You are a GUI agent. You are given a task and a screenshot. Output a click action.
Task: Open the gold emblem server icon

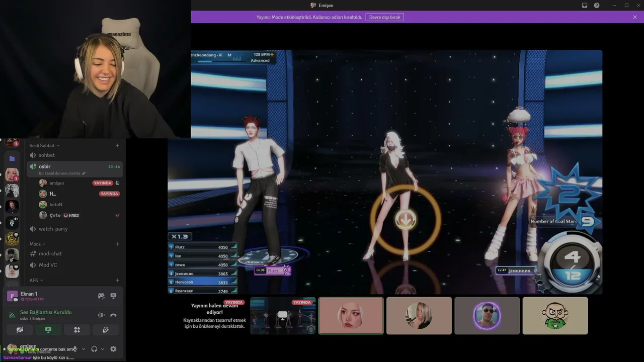12,239
